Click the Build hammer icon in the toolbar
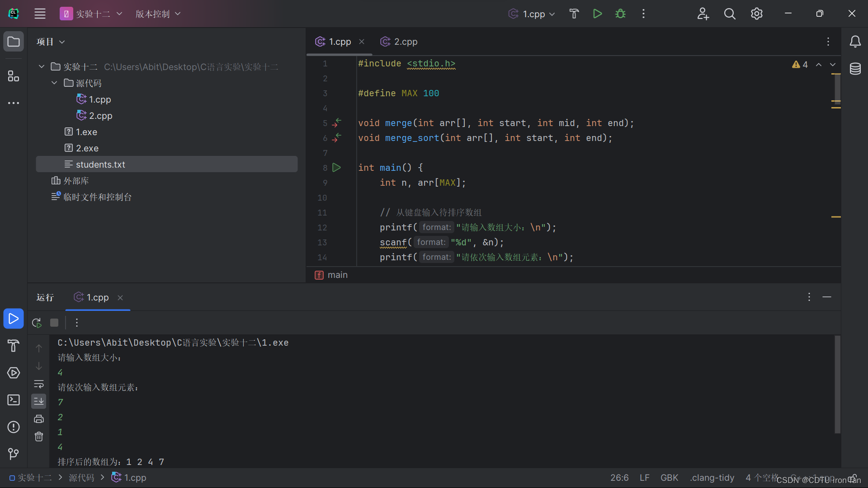The height and width of the screenshot is (488, 868). [x=574, y=14]
